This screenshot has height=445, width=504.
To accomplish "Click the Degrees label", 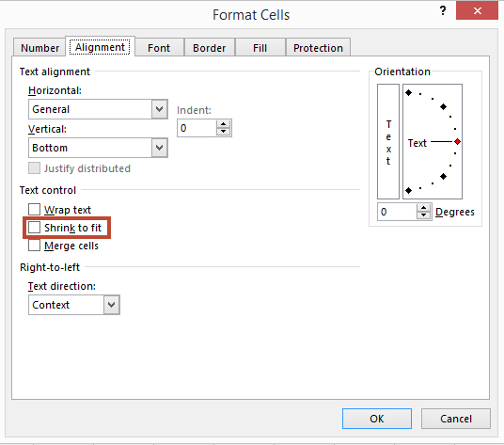I will (x=455, y=213).
